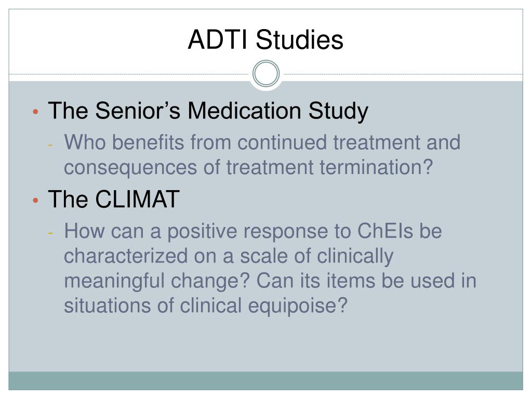Click the phrase 'meaningful change?'
Viewport: 532px width, 399px height.
157,282
